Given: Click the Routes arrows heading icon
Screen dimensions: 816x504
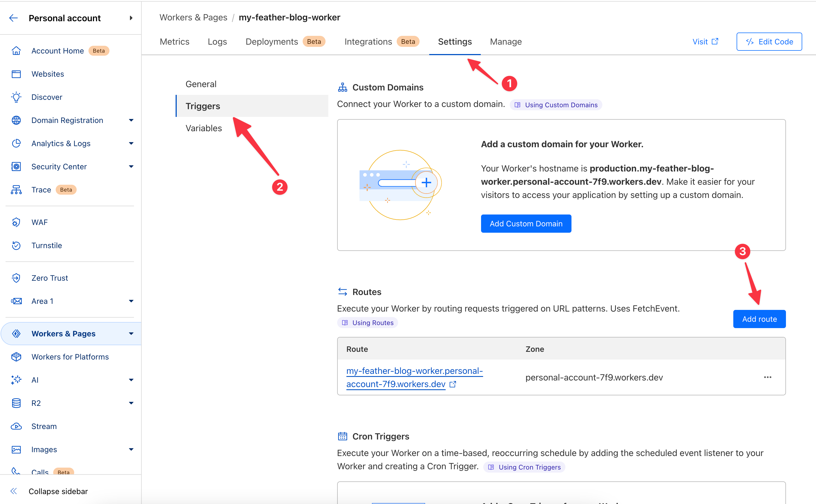Looking at the screenshot, I should [342, 292].
